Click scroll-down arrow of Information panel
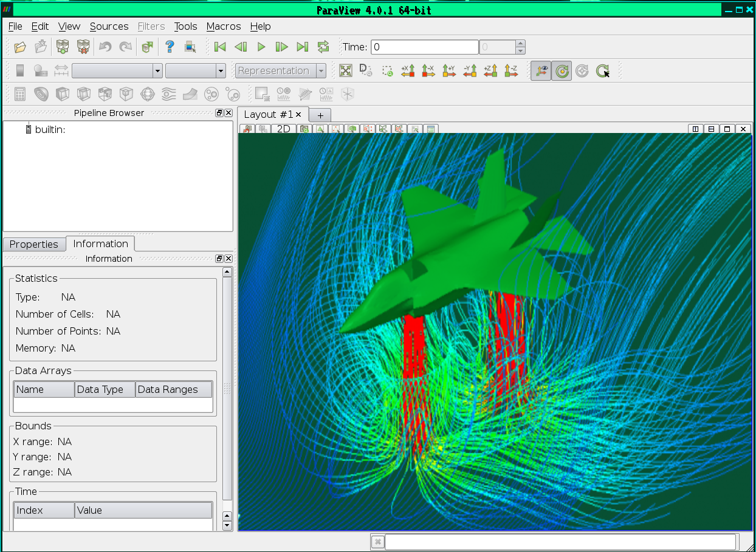756x552 pixels. click(227, 525)
